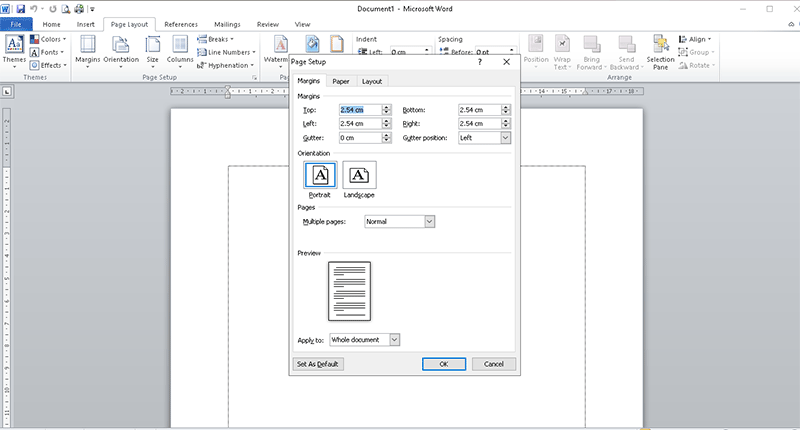Open the Align dropdown in Arrange group
800x430 pixels.
click(x=695, y=39)
